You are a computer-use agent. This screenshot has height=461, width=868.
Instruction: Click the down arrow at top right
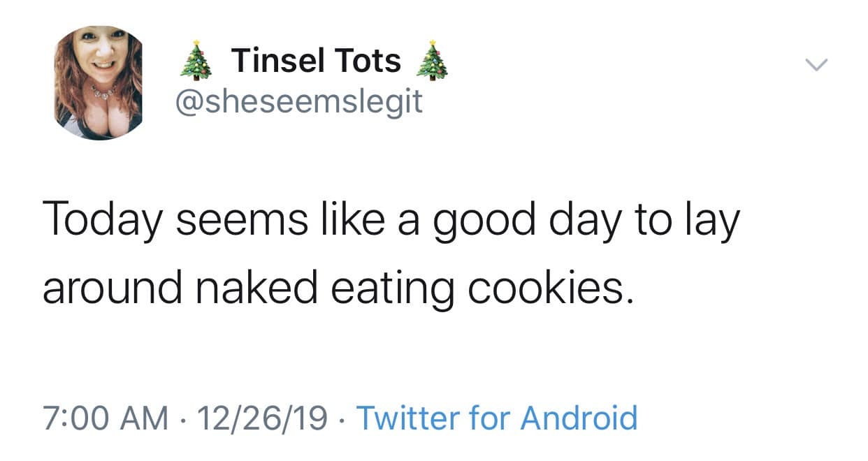(816, 66)
